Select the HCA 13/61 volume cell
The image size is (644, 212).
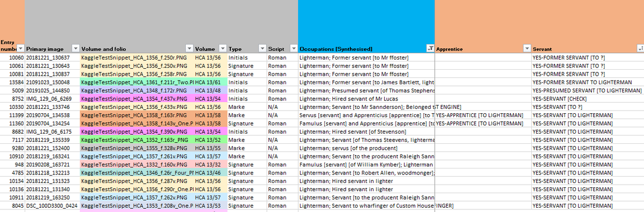pos(210,82)
